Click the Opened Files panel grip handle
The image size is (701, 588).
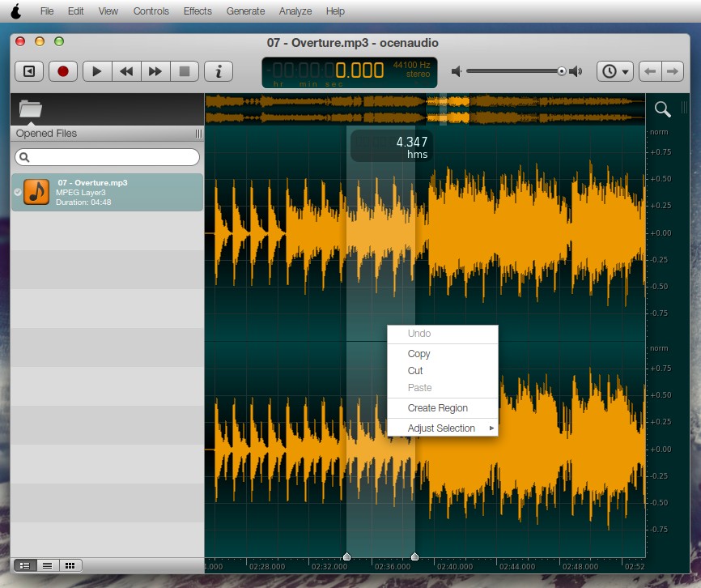click(x=198, y=134)
